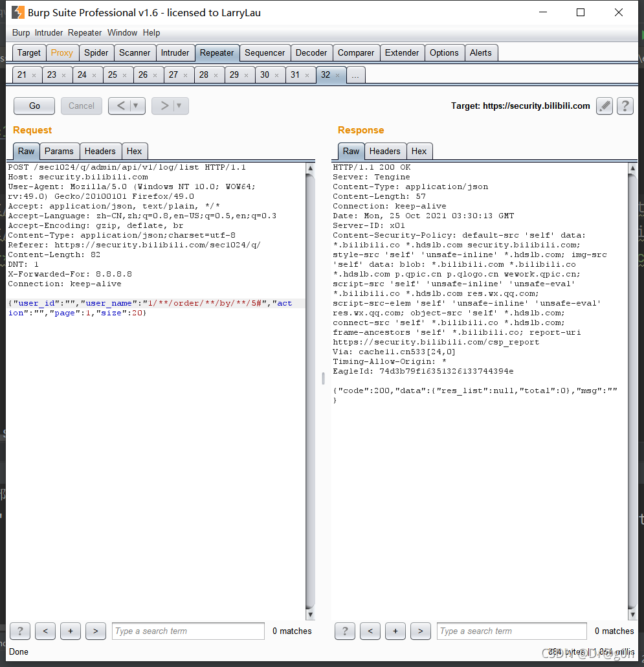Screen dimensions: 644x667
Task: Open request Hex view tab
Action: [135, 151]
